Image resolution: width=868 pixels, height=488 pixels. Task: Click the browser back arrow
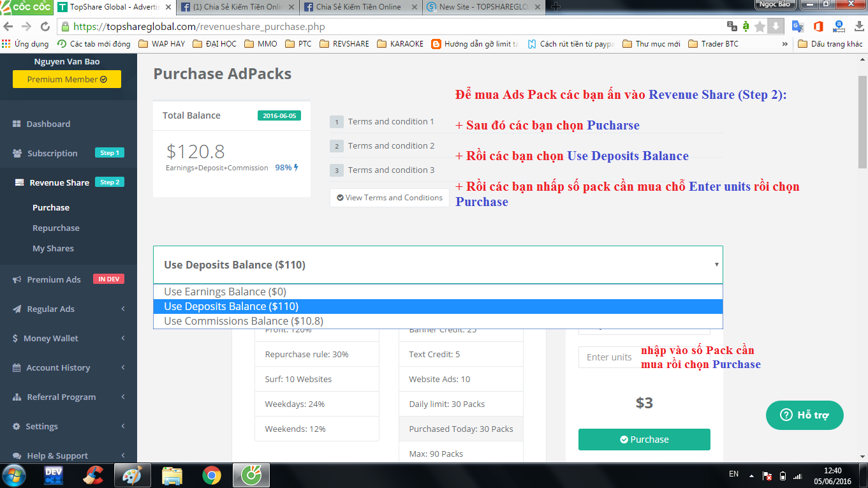(x=8, y=27)
